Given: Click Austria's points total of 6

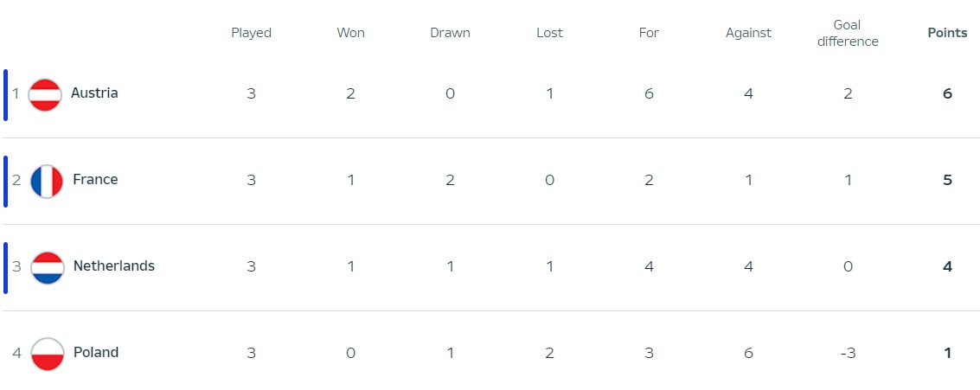Looking at the screenshot, I should 947,93.
